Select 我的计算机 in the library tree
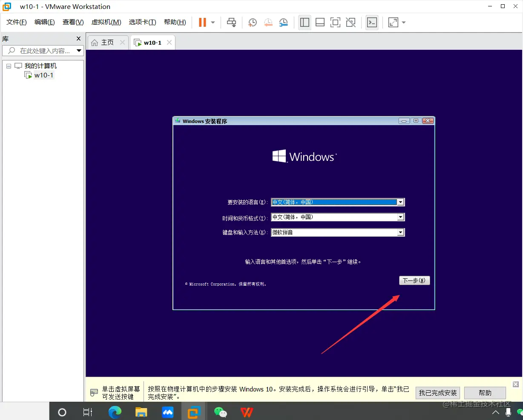 tap(40, 66)
